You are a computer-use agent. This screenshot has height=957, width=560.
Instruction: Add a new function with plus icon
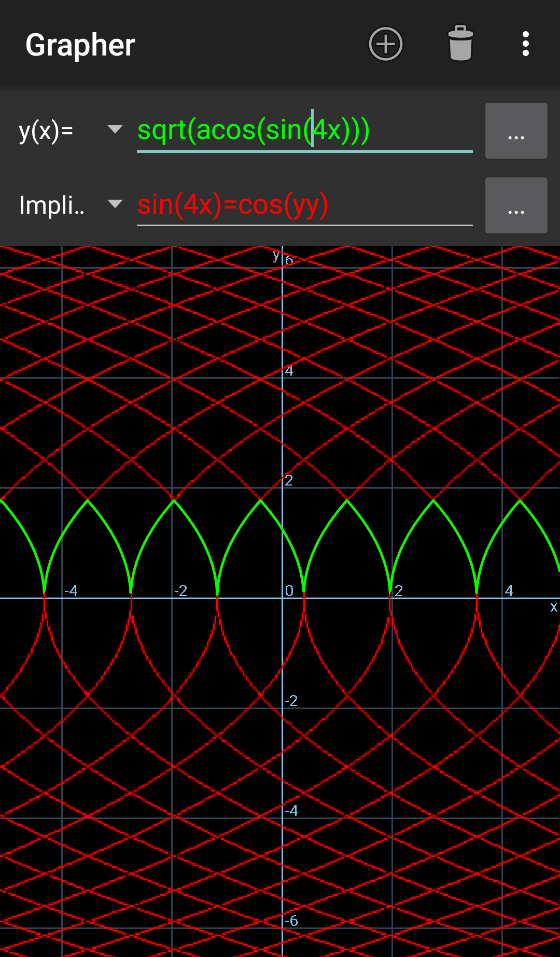pyautogui.click(x=385, y=44)
